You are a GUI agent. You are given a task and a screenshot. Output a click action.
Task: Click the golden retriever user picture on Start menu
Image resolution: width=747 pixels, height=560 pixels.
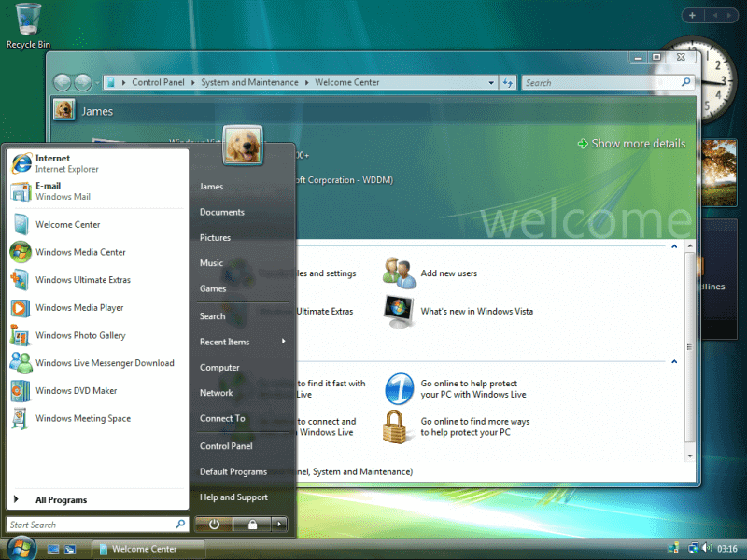point(243,146)
